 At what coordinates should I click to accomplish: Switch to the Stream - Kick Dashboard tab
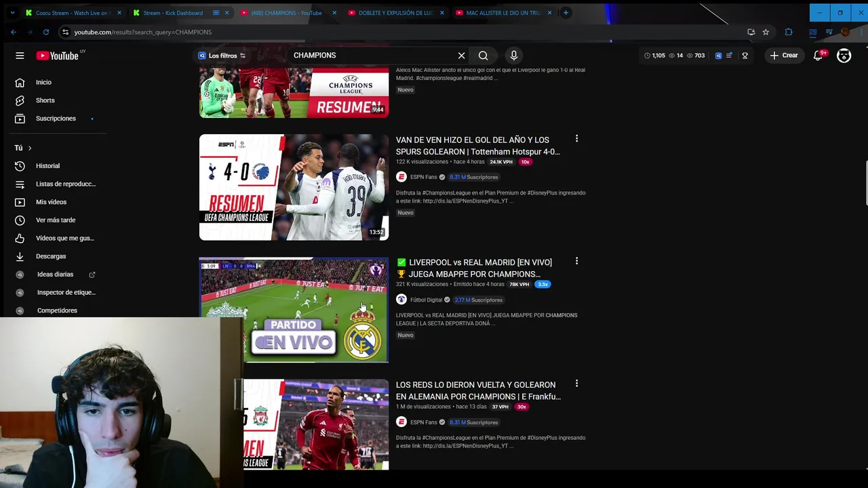click(173, 13)
